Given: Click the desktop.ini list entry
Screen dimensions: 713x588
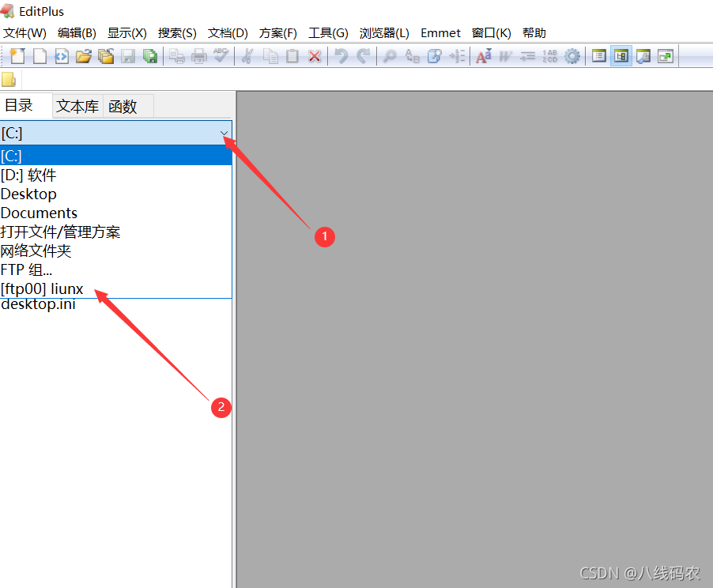Looking at the screenshot, I should pos(38,304).
